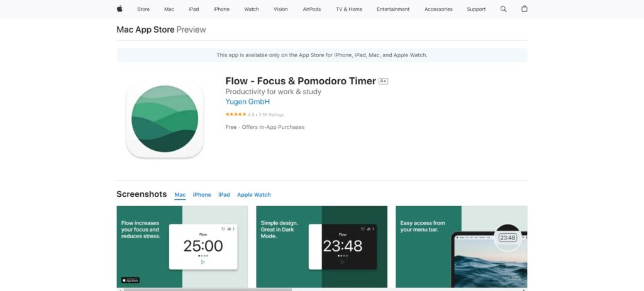Switch to iPhone screenshots tab
The height and width of the screenshot is (291, 644).
(202, 195)
